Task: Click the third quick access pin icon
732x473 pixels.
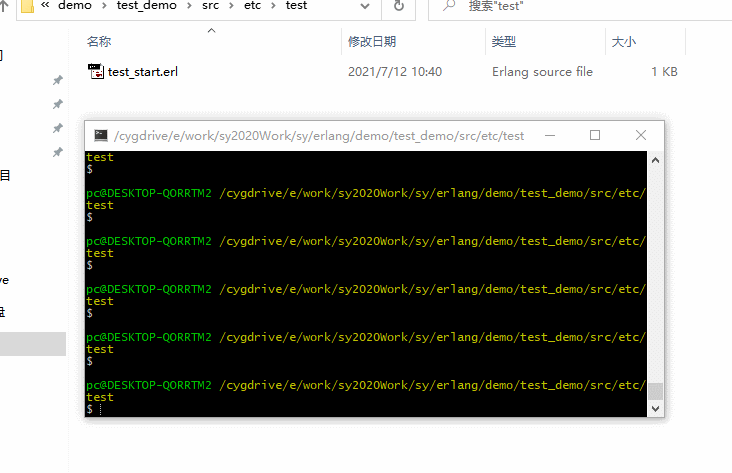Action: point(57,128)
